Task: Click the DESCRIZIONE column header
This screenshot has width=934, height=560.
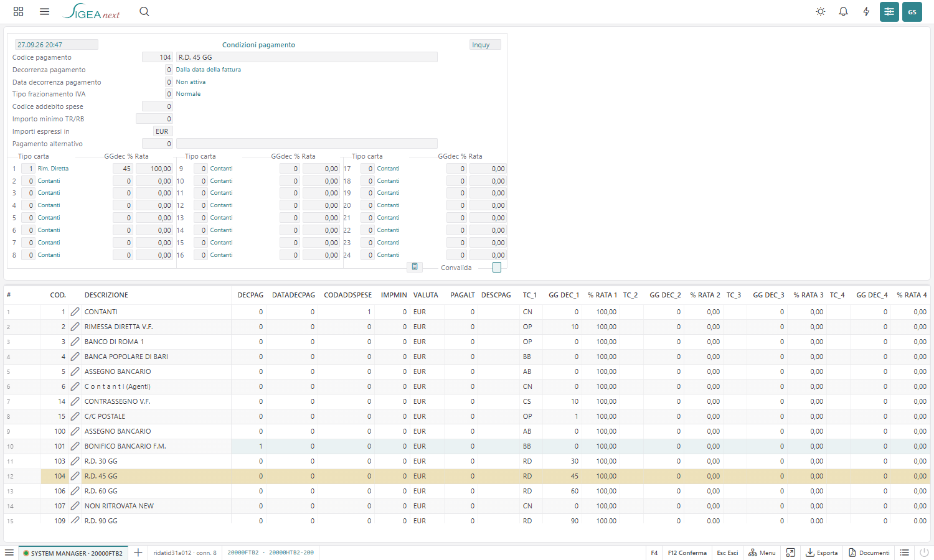Action: [x=106, y=295]
